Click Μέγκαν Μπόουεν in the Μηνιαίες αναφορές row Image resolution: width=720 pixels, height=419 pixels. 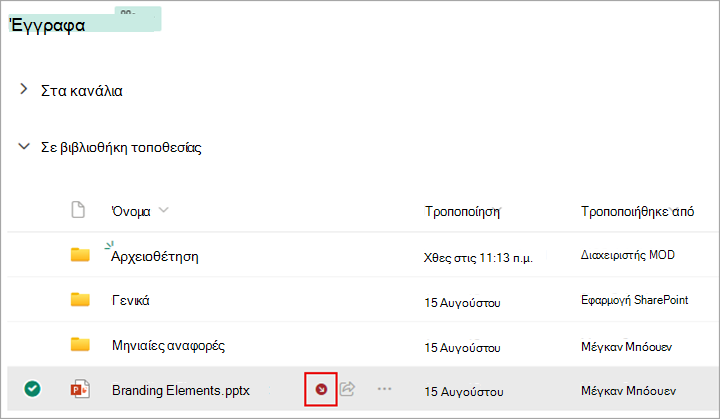626,347
